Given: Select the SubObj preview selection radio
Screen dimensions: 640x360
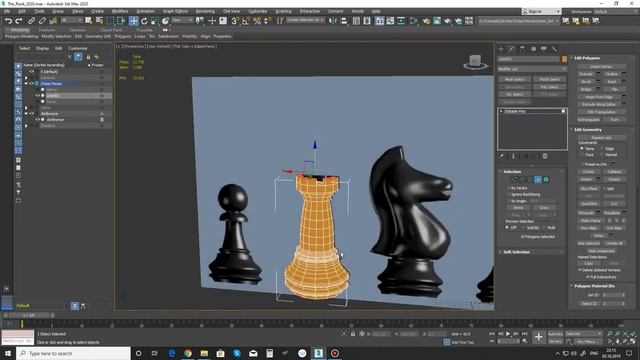Looking at the screenshot, I should [x=524, y=228].
